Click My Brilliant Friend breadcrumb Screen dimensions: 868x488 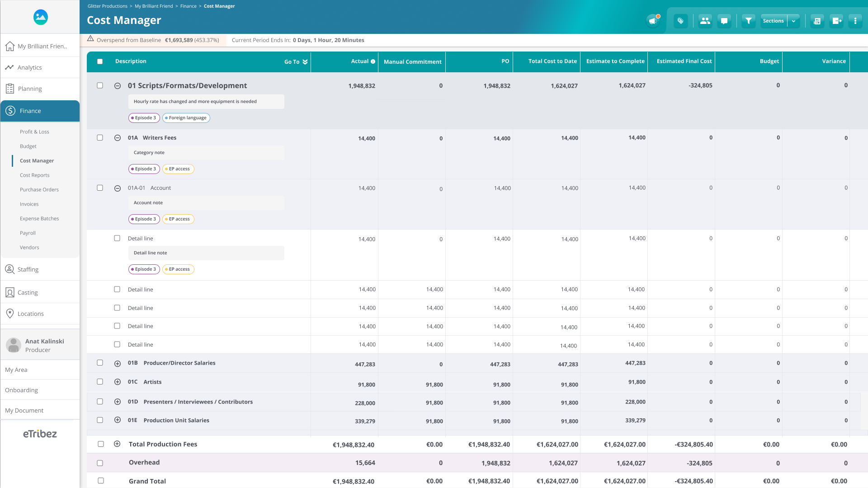[x=154, y=6]
